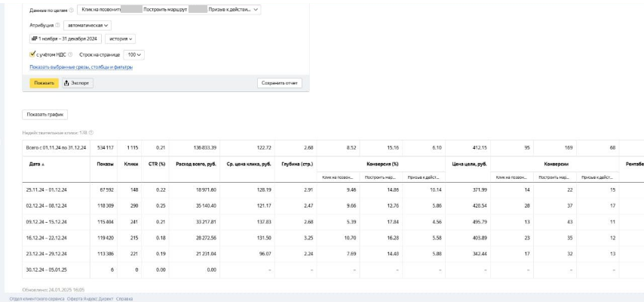The width and height of the screenshot is (644, 302).
Task: Click the Обновлено: 24.01.2025 16:05 text
Action: tap(54, 290)
